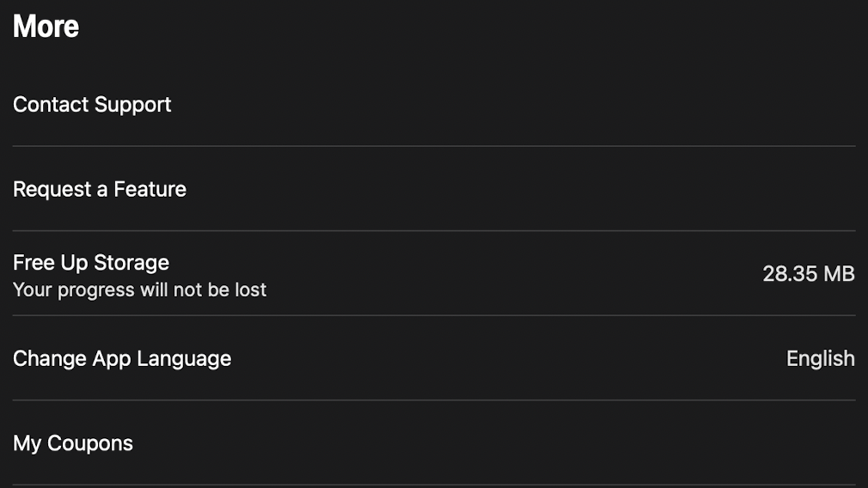Click the 'MB' unit beside the storage size

coord(839,274)
